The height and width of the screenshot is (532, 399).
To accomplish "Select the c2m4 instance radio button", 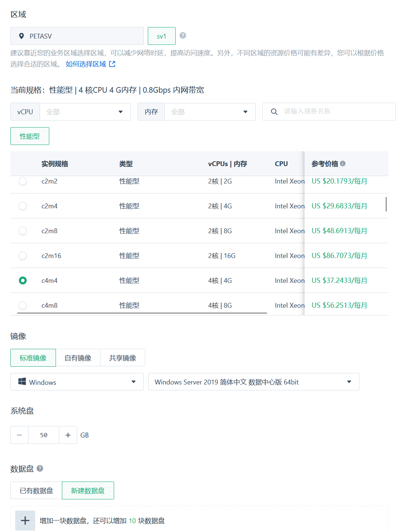I will (x=23, y=206).
